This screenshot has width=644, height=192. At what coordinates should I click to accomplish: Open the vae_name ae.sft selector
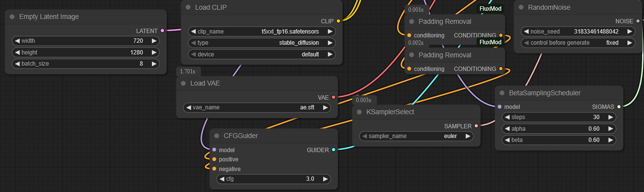pos(257,107)
